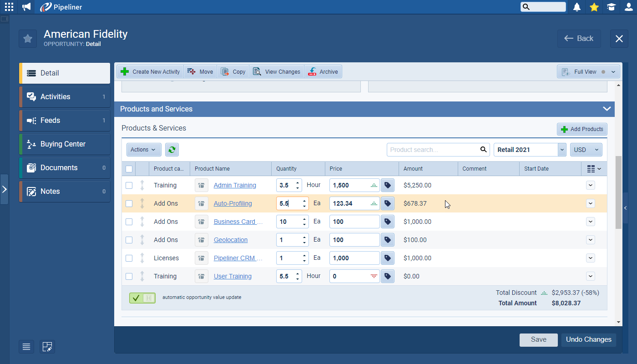Collapse the Products and Services section

pyautogui.click(x=607, y=109)
